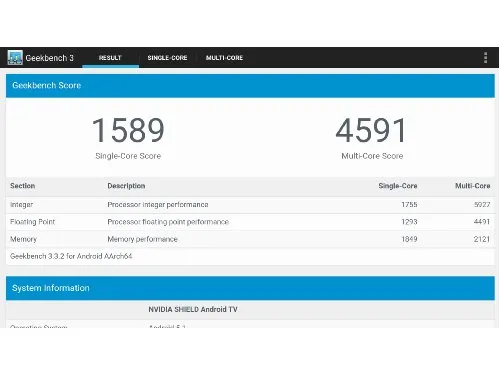Viewport: 500px width, 375px height.
Task: Click the Geekbench 3 app icon
Action: (x=15, y=58)
